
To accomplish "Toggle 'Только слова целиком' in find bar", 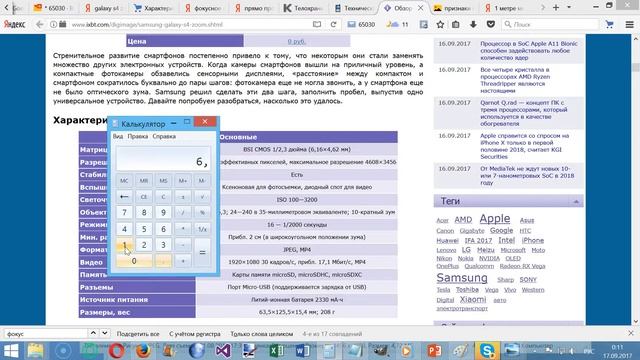I will click(x=262, y=334).
